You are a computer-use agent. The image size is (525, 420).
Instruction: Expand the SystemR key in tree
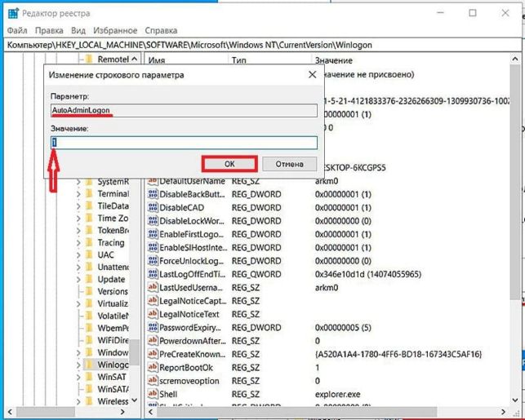78,182
